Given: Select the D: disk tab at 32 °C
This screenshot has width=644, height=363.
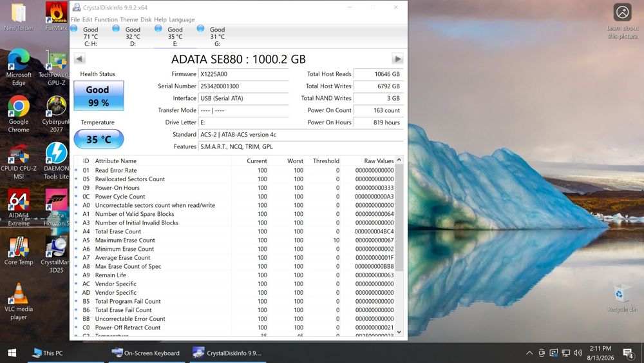Looking at the screenshot, I should tap(133, 36).
